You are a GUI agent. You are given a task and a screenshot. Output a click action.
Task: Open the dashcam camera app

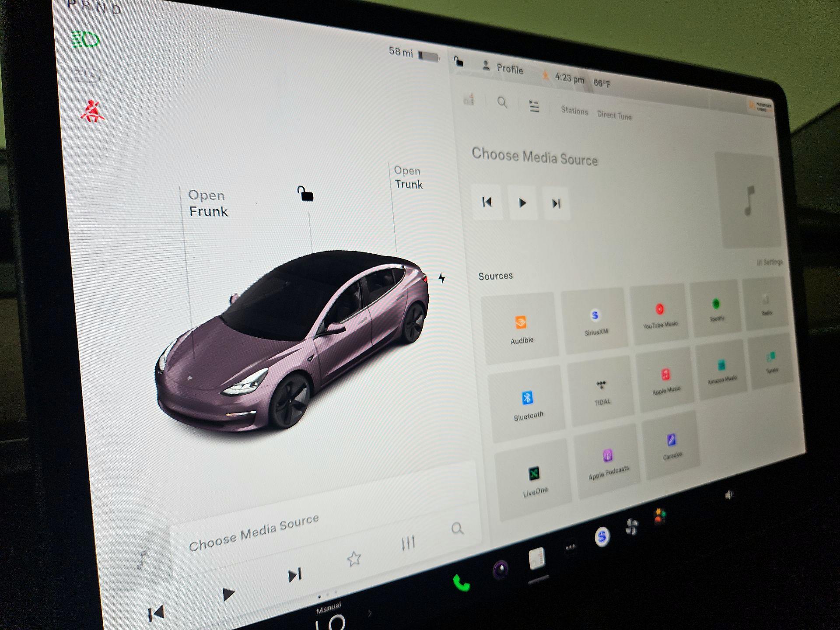click(500, 570)
